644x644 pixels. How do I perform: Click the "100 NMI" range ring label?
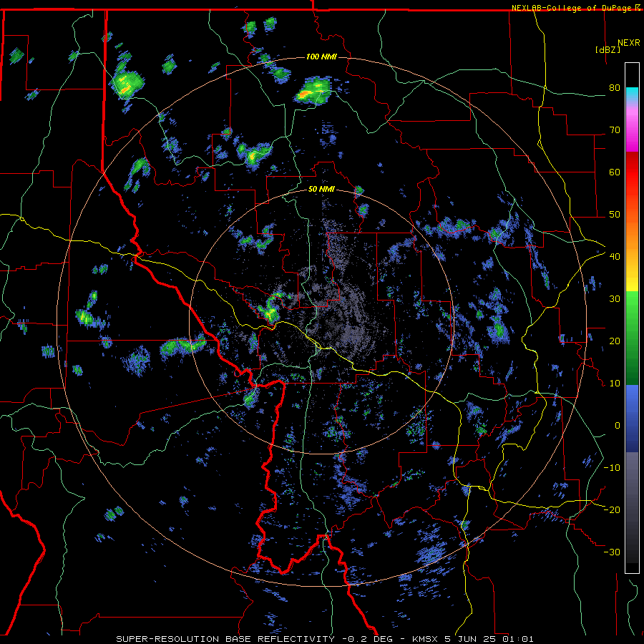(321, 57)
